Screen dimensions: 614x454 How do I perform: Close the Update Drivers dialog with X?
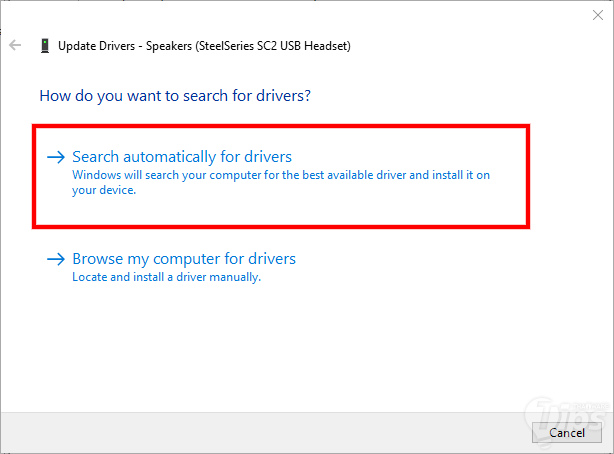pyautogui.click(x=598, y=15)
